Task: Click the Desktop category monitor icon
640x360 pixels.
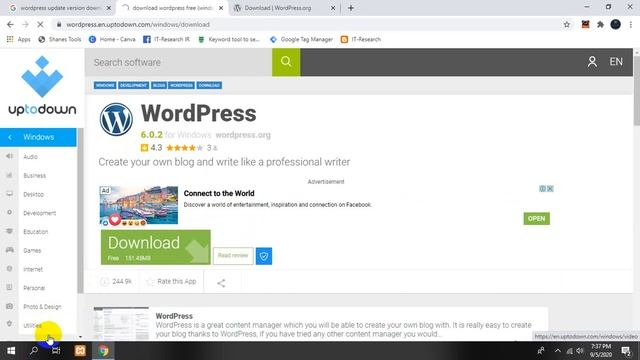Action: click(9, 194)
